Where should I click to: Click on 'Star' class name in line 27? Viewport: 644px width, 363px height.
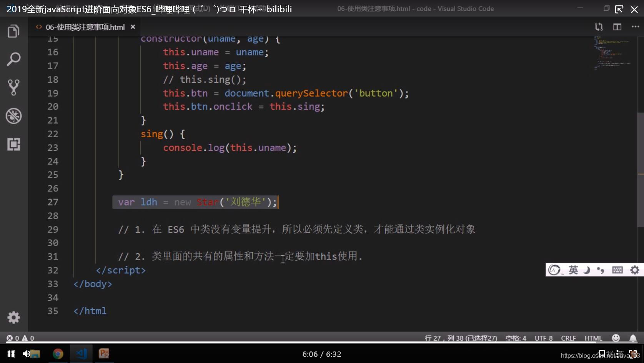pos(208,202)
